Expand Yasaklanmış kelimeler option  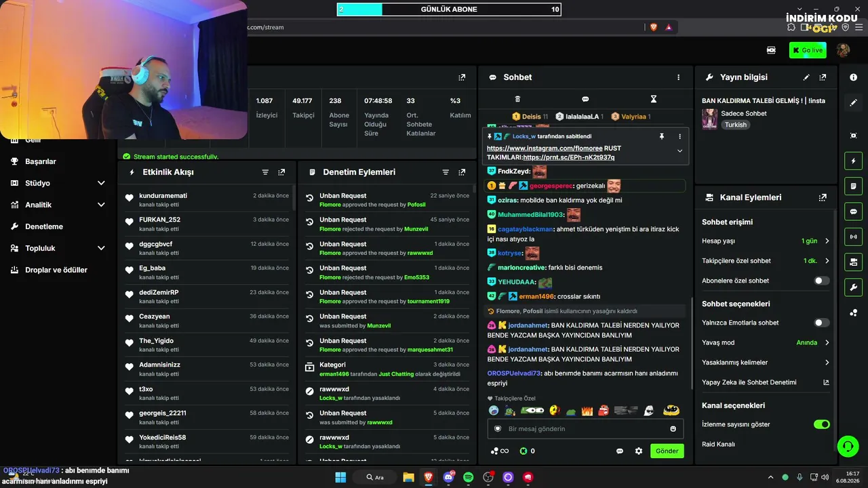pos(827,363)
